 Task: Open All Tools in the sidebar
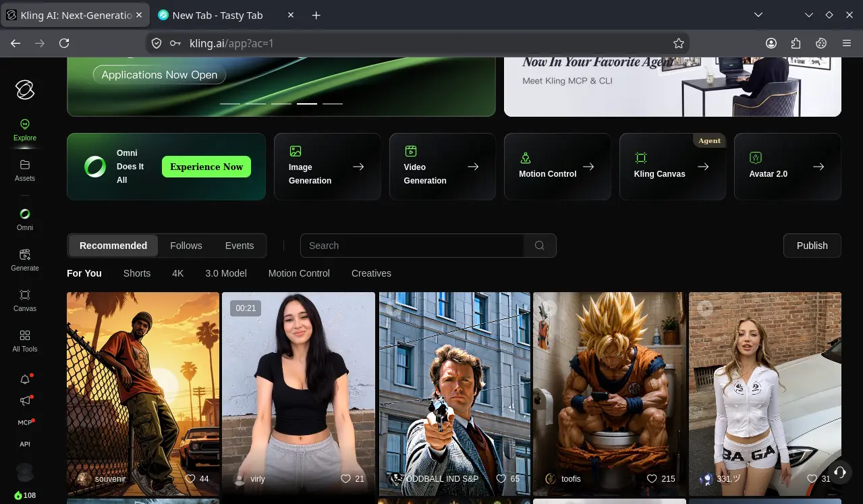pyautogui.click(x=25, y=341)
